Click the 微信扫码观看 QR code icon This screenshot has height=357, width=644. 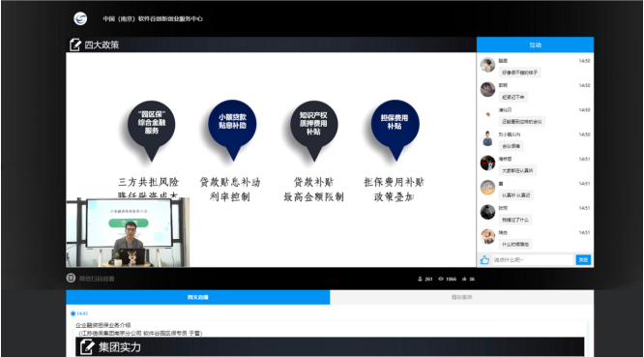(x=71, y=278)
